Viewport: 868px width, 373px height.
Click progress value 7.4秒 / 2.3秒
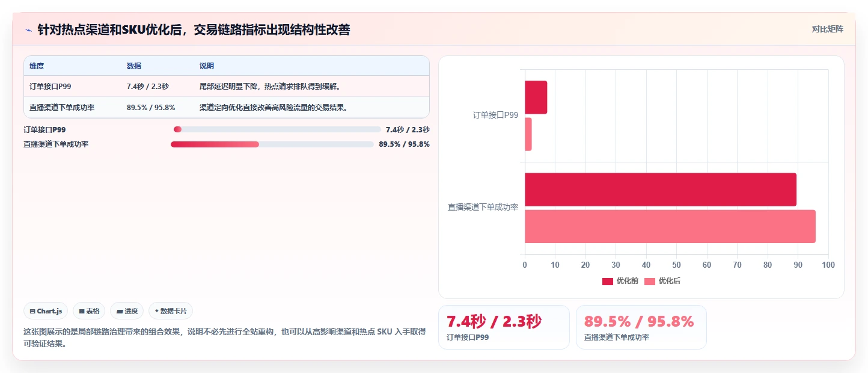coord(408,129)
